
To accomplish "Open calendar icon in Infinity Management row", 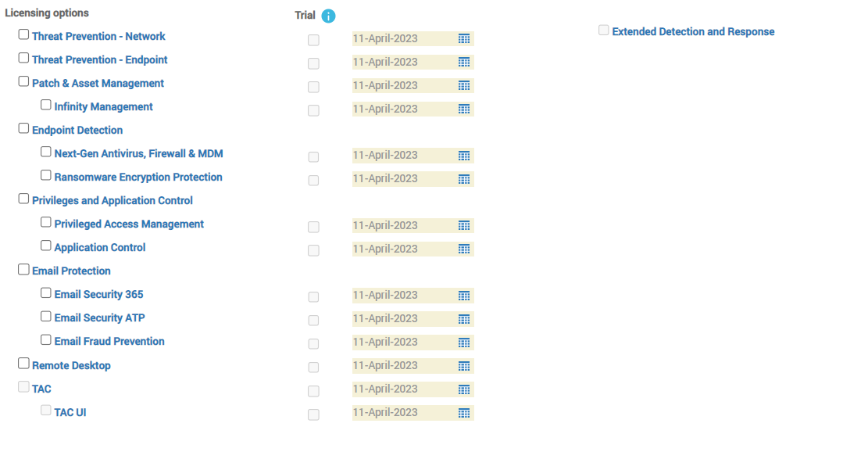I will 464,109.
